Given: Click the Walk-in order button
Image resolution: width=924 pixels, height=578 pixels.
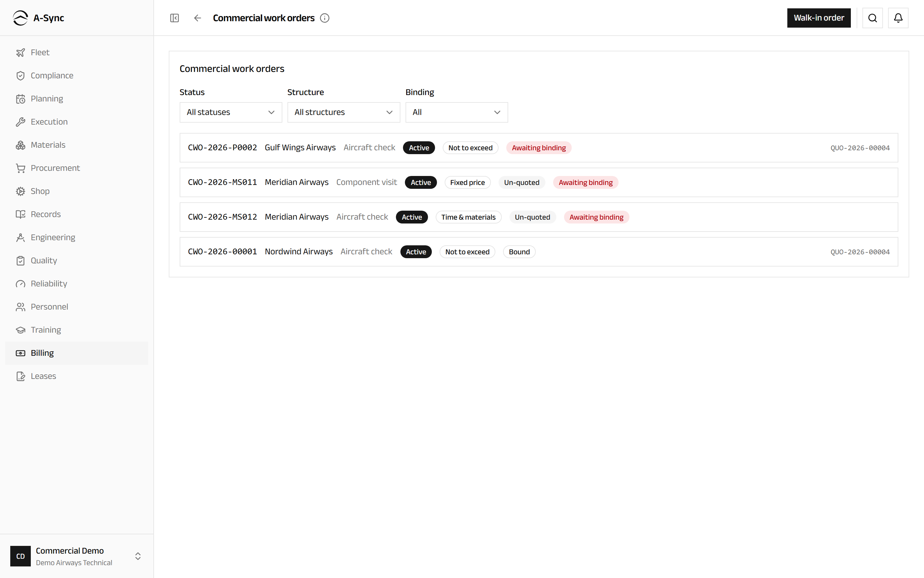Looking at the screenshot, I should coord(819,18).
